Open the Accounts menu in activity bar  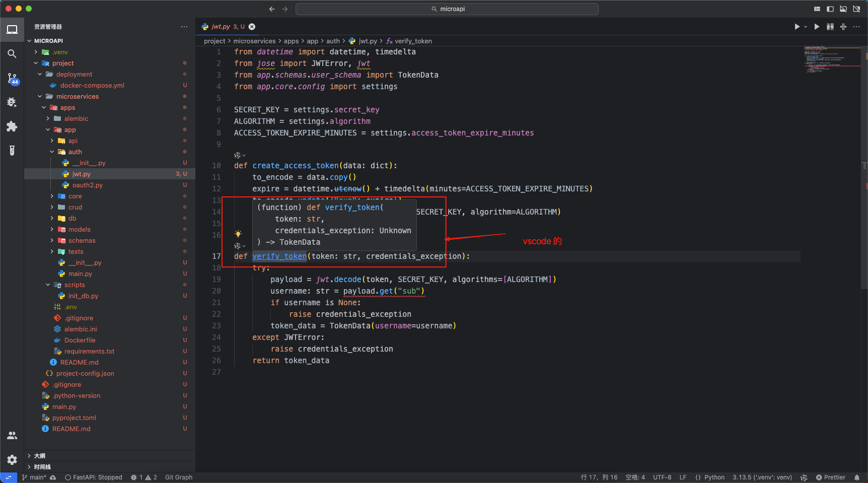click(12, 436)
